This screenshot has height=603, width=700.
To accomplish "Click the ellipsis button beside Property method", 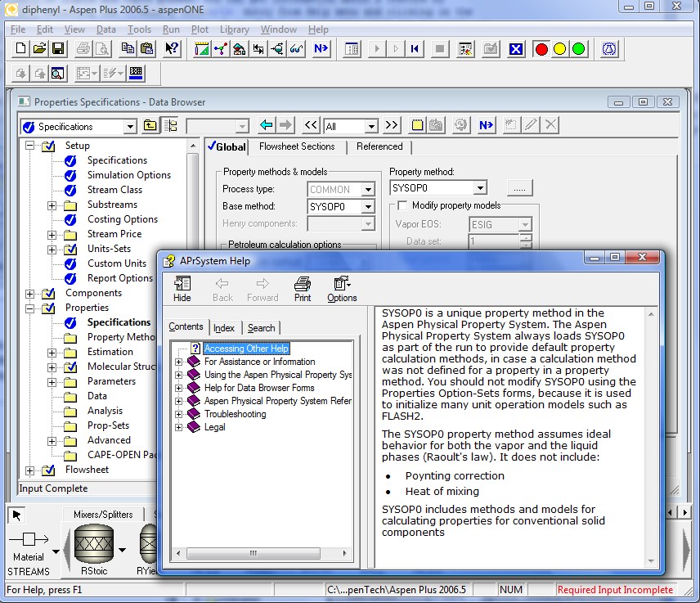I will pyautogui.click(x=519, y=188).
